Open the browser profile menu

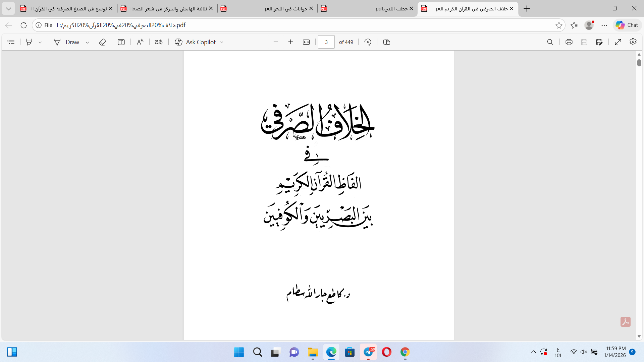coord(589,25)
